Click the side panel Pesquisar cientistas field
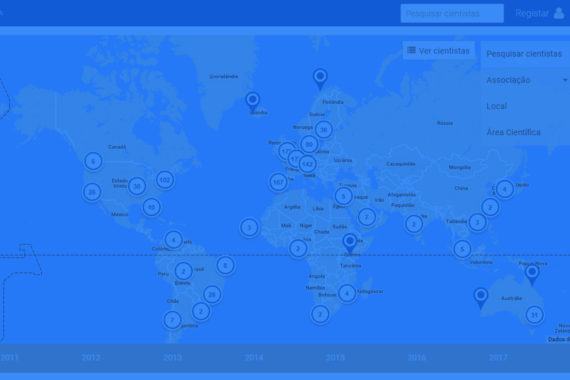Viewport: 570px width, 380px height. click(x=526, y=54)
